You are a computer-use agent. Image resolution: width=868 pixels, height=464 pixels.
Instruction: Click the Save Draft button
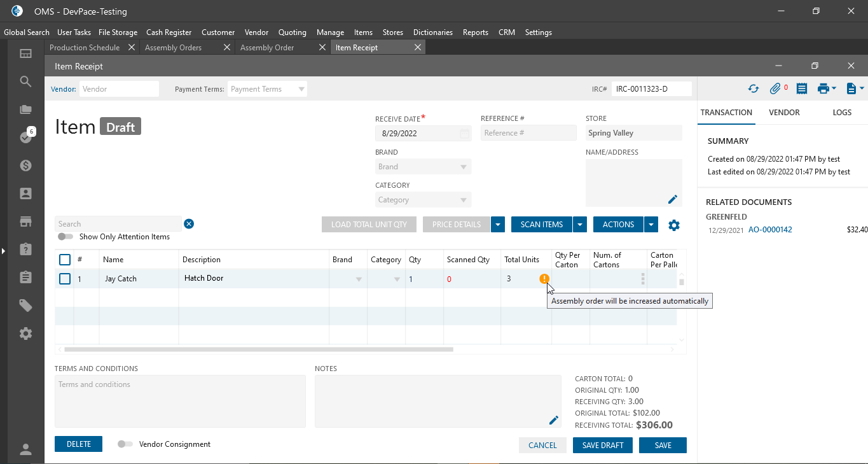point(602,446)
